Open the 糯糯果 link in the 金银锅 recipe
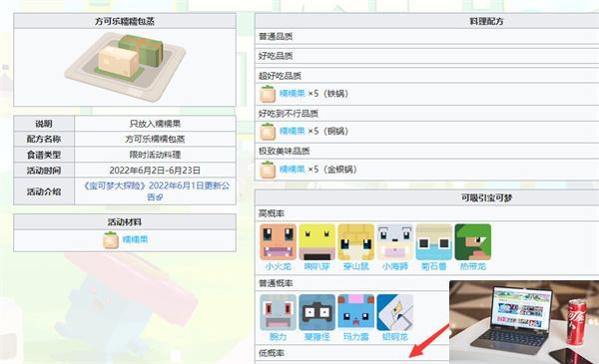The image size is (599, 364). (x=293, y=169)
